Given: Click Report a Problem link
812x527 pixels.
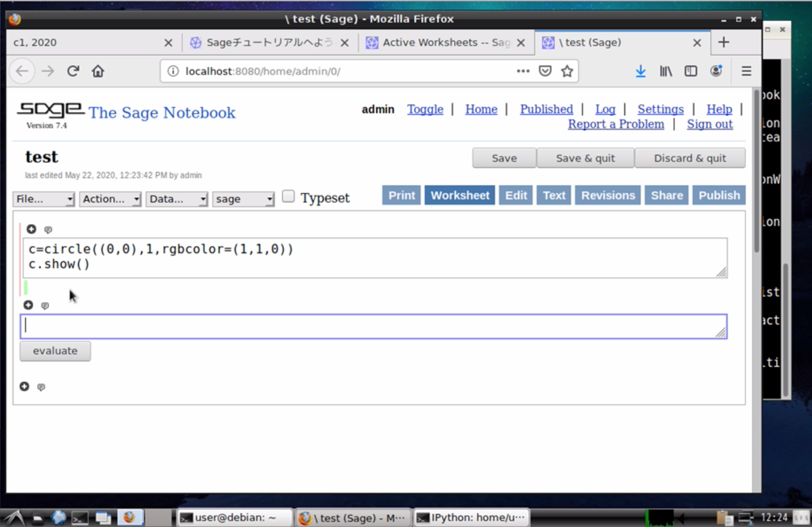Looking at the screenshot, I should [x=616, y=124].
